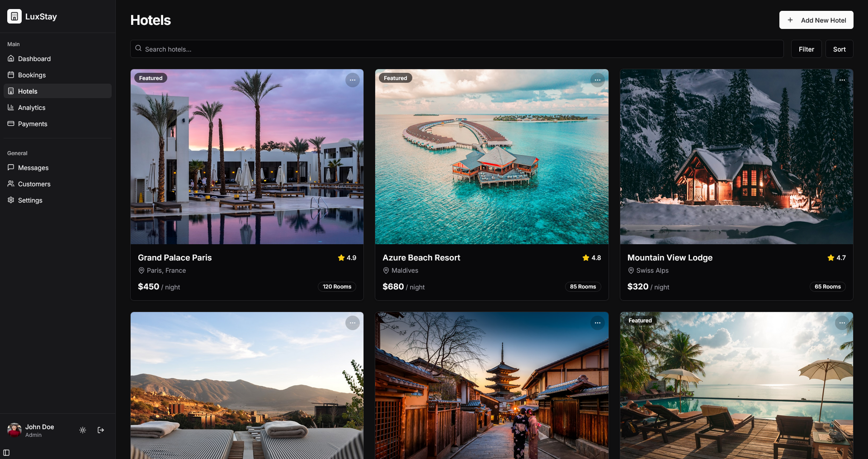
Task: Open the more menu on the desert terrace hotel card
Action: pyautogui.click(x=353, y=323)
